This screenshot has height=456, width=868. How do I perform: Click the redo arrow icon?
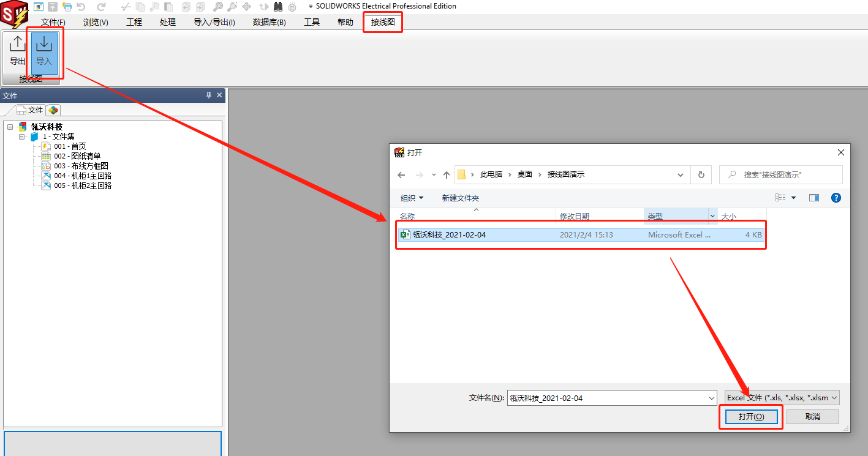101,7
